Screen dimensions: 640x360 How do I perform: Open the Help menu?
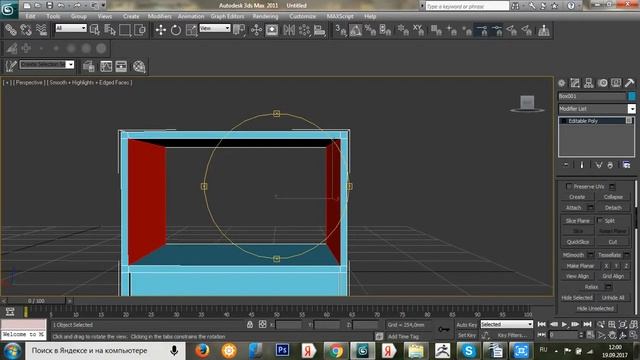pyautogui.click(x=370, y=16)
